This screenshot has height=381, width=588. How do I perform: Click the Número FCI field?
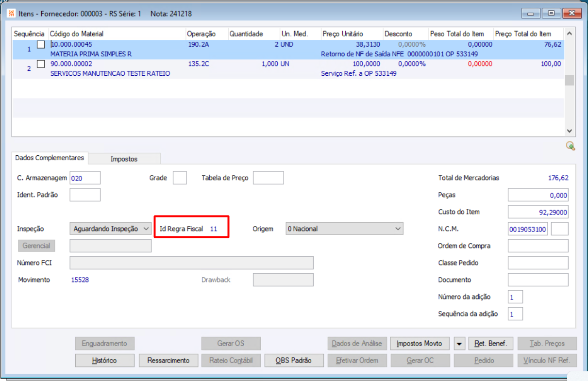pyautogui.click(x=192, y=263)
